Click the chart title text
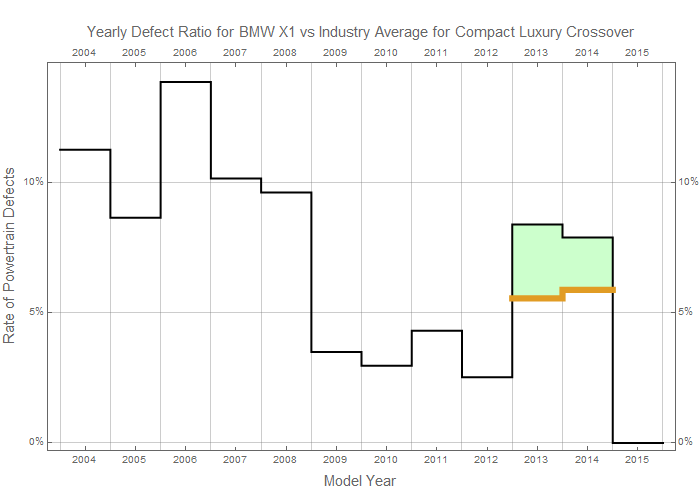Viewport: 700px width, 490px height. pos(360,32)
